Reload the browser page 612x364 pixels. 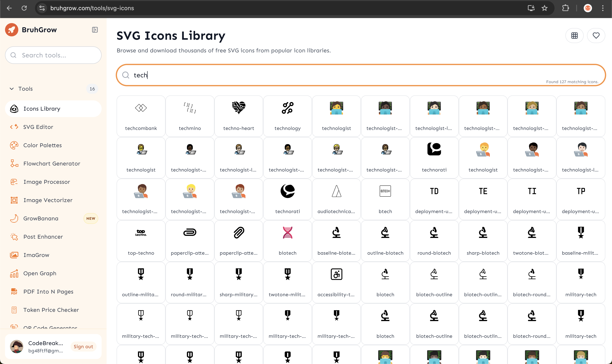[x=24, y=8]
